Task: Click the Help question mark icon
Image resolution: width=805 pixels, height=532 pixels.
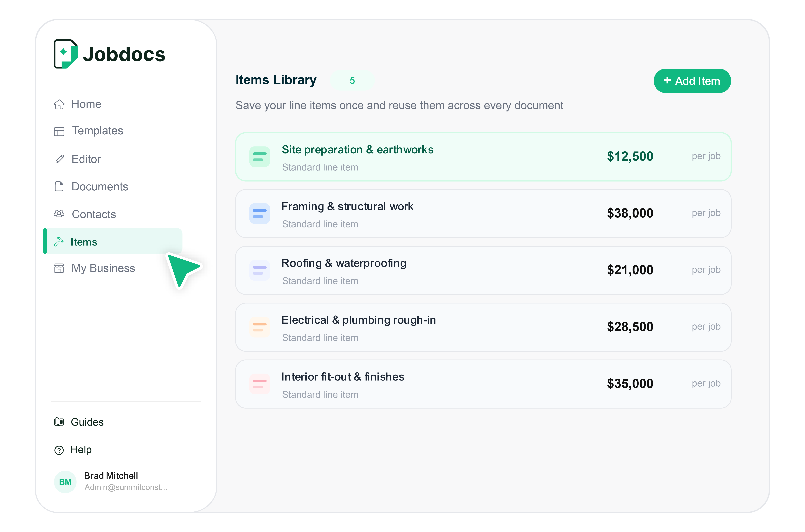Action: [59, 450]
